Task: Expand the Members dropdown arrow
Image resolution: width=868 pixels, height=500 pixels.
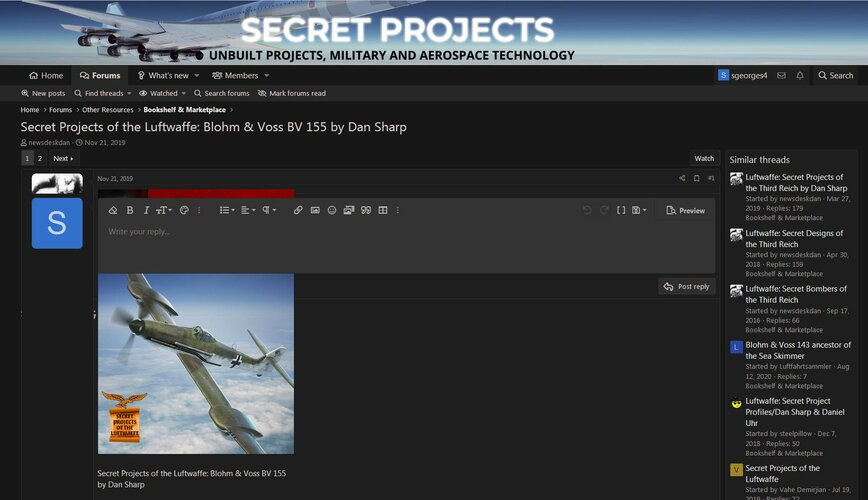Action: (x=267, y=76)
